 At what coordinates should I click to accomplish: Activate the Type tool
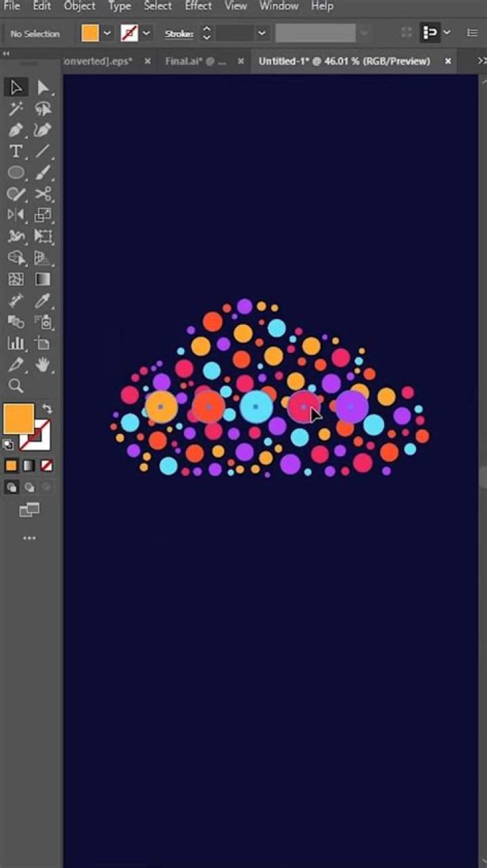pyautogui.click(x=16, y=151)
